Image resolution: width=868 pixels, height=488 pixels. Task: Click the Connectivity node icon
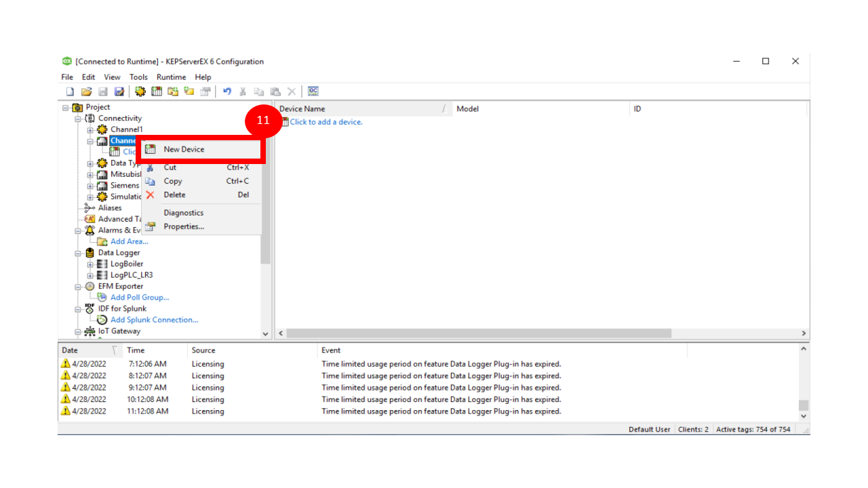click(x=90, y=118)
